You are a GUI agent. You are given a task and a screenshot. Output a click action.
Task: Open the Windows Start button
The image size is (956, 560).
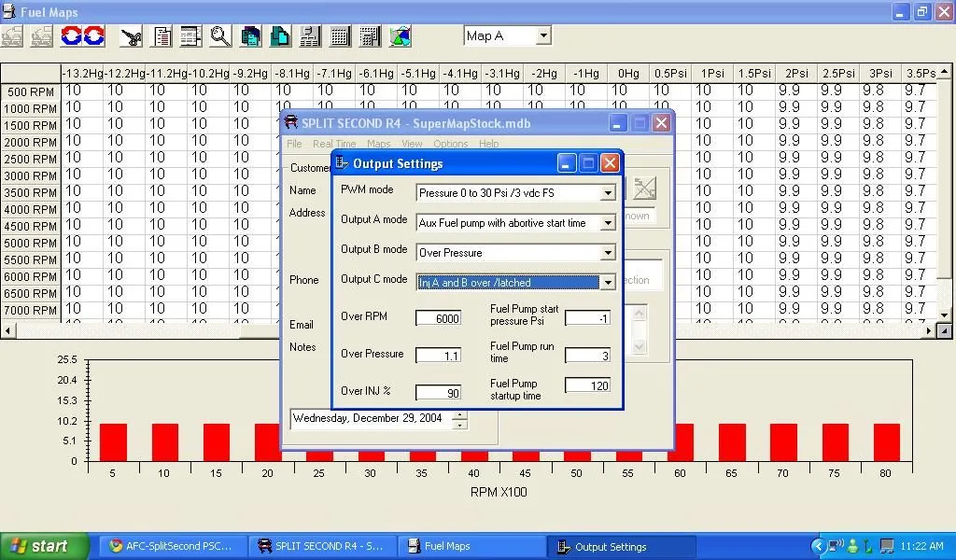tap(44, 546)
